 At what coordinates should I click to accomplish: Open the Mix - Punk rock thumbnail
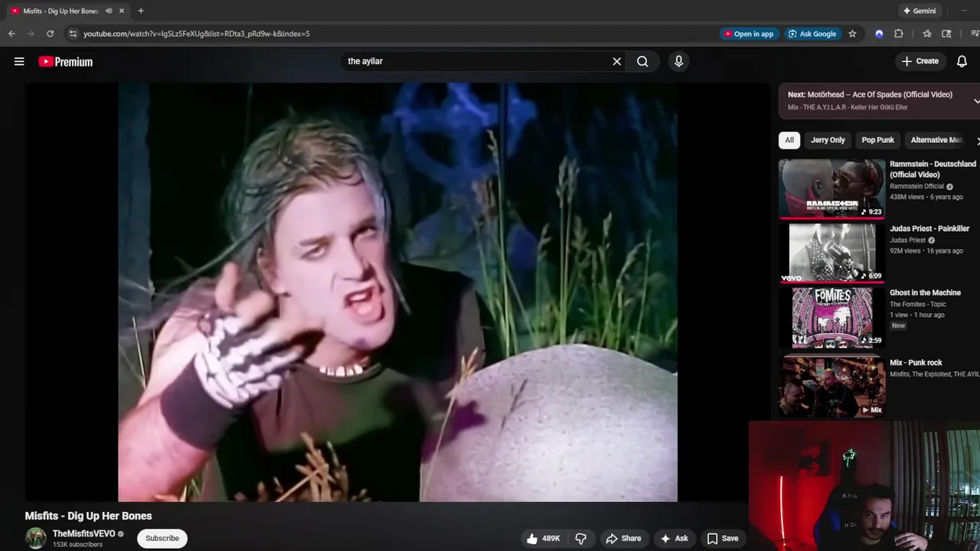tap(832, 386)
